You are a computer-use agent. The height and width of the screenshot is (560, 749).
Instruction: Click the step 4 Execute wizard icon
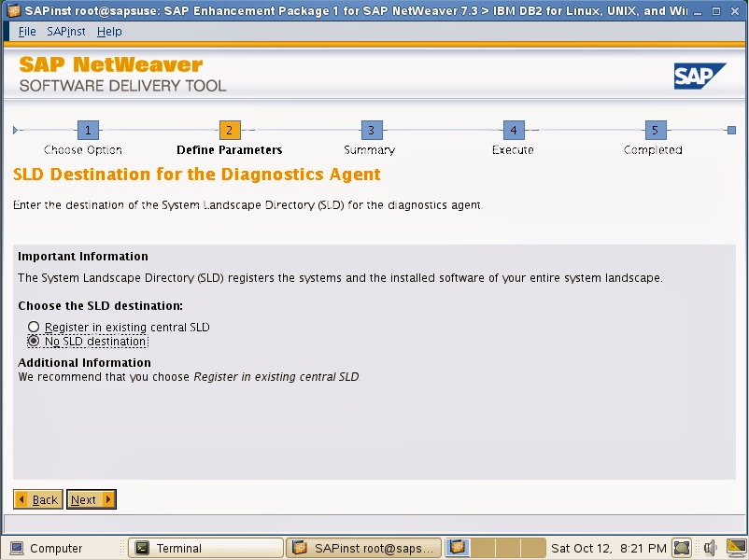[x=512, y=131]
